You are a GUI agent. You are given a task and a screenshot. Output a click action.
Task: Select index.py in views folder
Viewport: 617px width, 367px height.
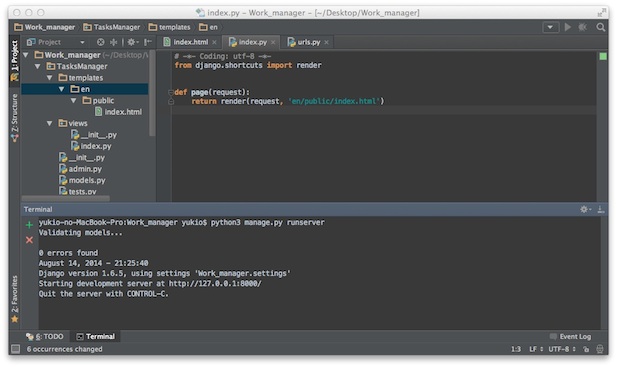click(91, 146)
